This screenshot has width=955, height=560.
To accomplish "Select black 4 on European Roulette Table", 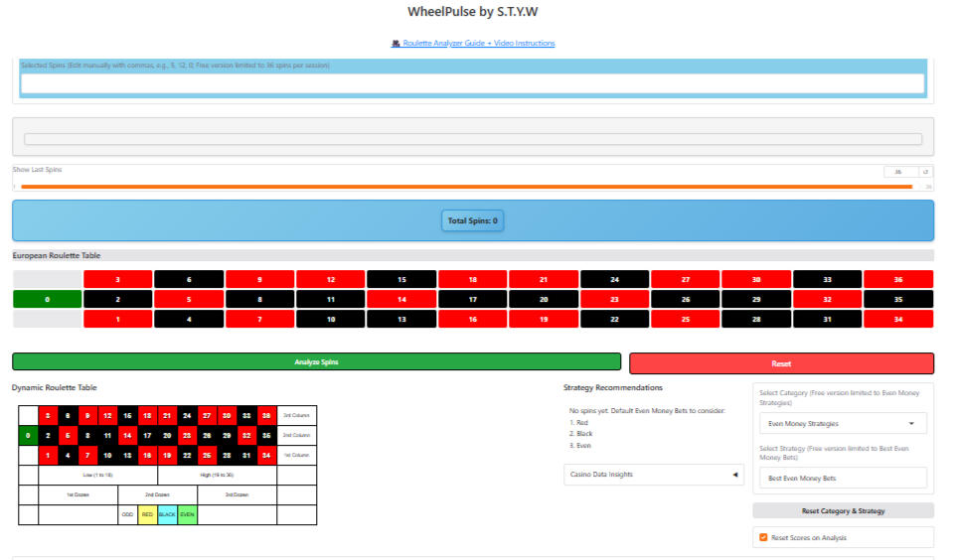I will tap(189, 319).
